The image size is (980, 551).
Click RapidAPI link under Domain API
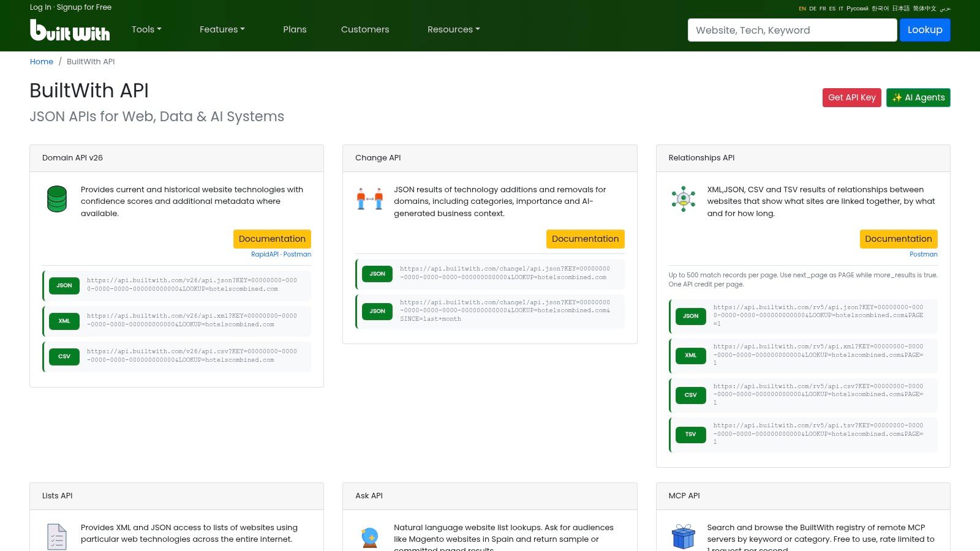pyautogui.click(x=265, y=254)
